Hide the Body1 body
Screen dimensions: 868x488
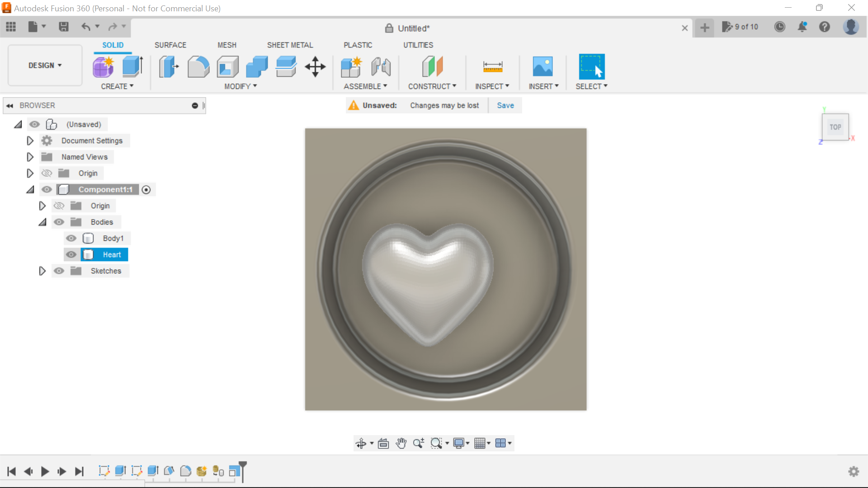(x=71, y=238)
